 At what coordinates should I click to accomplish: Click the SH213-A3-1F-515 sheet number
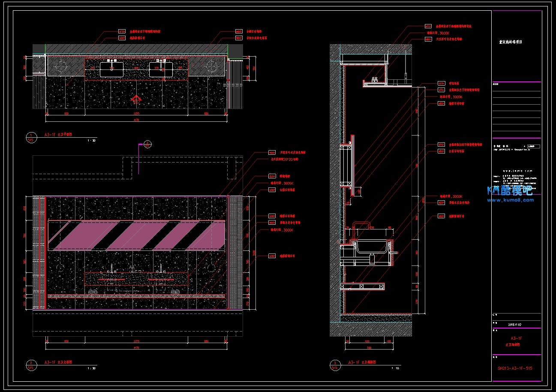pyautogui.click(x=515, y=368)
